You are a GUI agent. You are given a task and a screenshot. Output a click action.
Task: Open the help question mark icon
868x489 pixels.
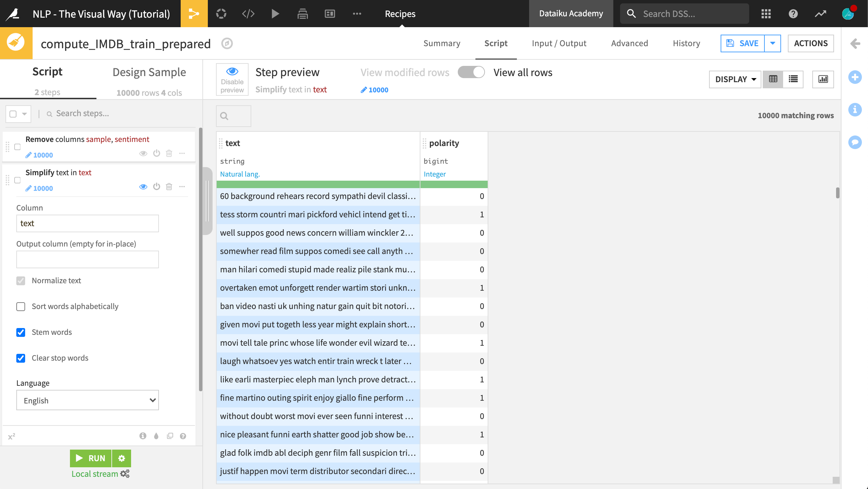(793, 14)
